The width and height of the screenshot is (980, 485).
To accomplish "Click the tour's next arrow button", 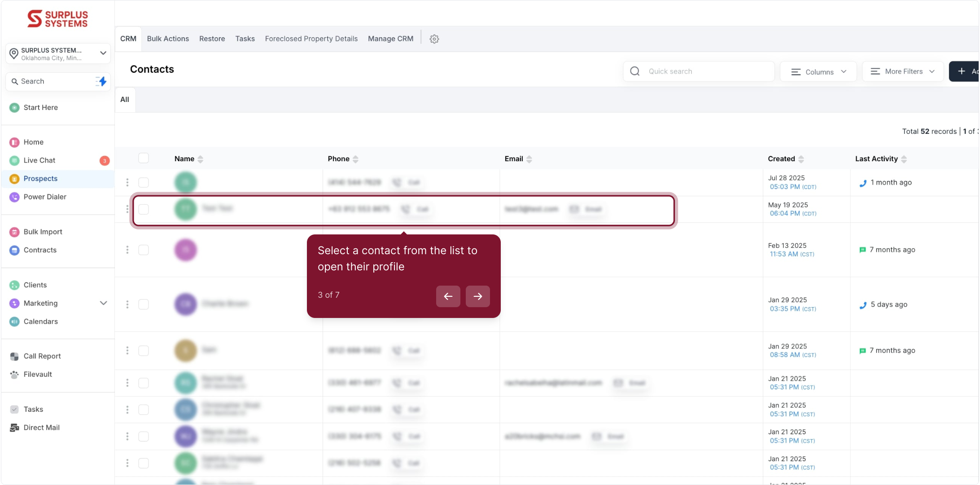I will (x=477, y=296).
